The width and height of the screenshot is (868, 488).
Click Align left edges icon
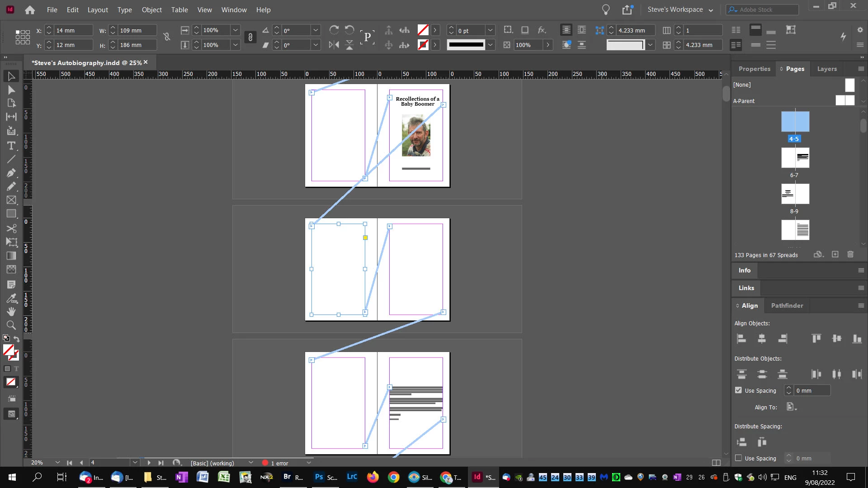coord(741,338)
